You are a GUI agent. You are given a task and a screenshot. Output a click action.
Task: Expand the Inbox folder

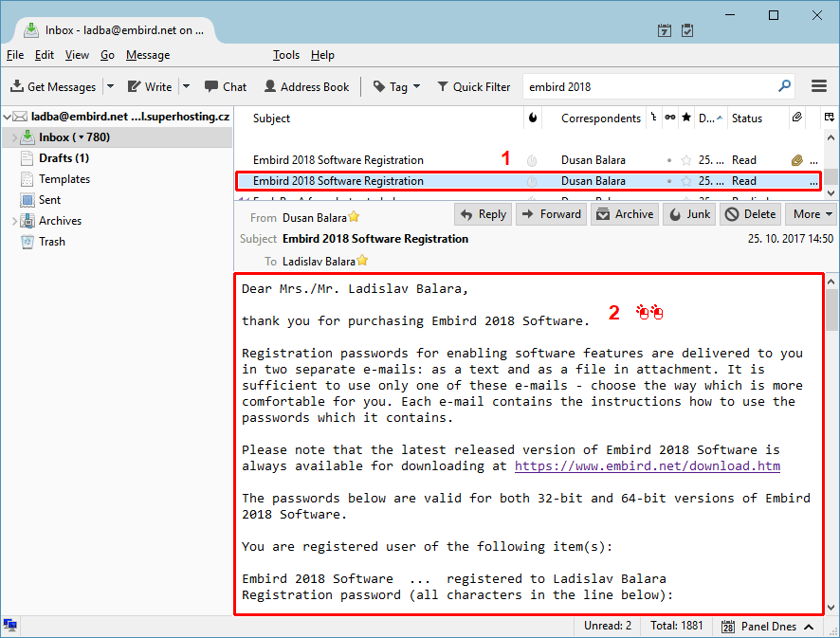[x=14, y=137]
